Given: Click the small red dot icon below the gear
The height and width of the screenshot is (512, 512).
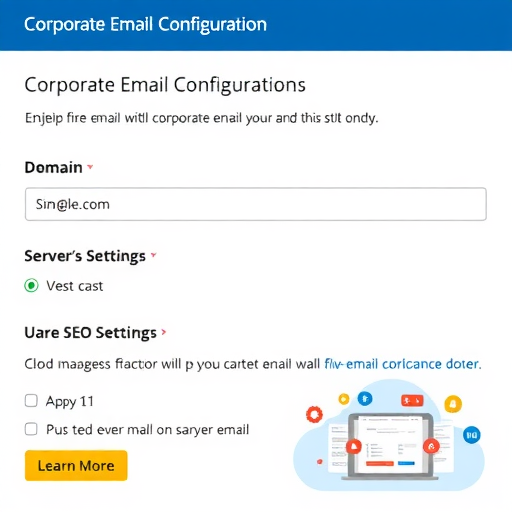Looking at the screenshot, I should (320, 461).
